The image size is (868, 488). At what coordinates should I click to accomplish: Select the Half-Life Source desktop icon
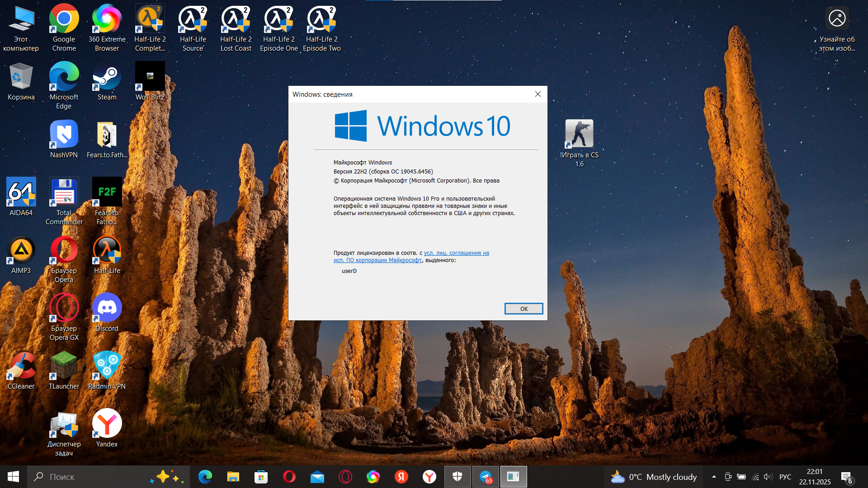pyautogui.click(x=193, y=28)
